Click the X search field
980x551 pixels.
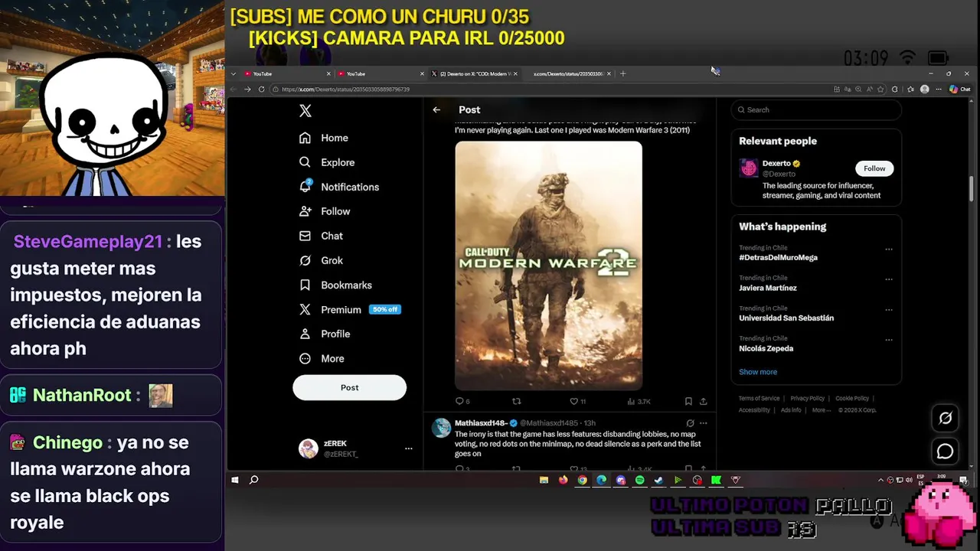tap(816, 109)
